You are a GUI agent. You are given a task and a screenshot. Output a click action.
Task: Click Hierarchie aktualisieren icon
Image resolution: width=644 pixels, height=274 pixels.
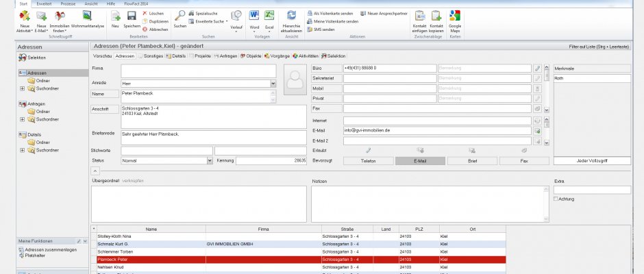[x=291, y=16]
